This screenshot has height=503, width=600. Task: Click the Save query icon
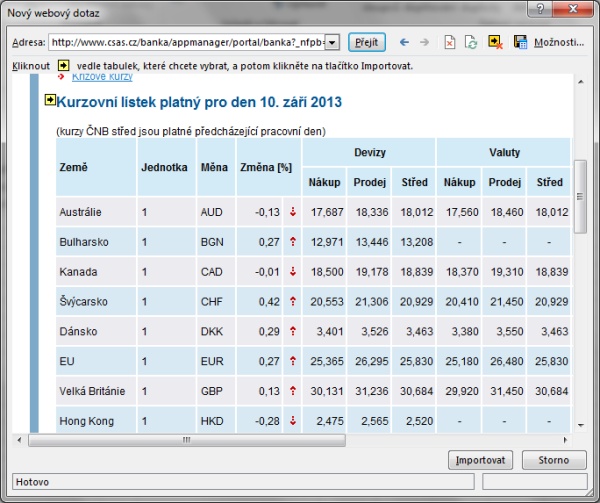click(520, 42)
